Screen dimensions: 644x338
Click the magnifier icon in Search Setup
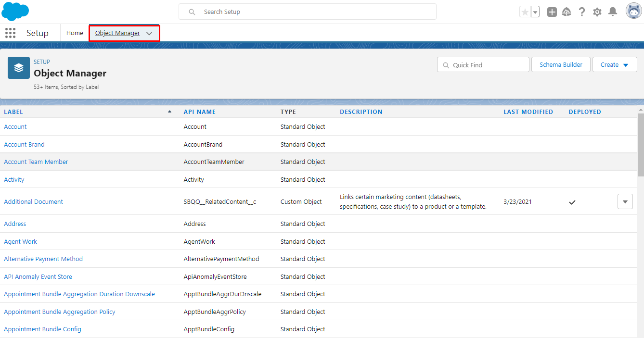click(192, 12)
